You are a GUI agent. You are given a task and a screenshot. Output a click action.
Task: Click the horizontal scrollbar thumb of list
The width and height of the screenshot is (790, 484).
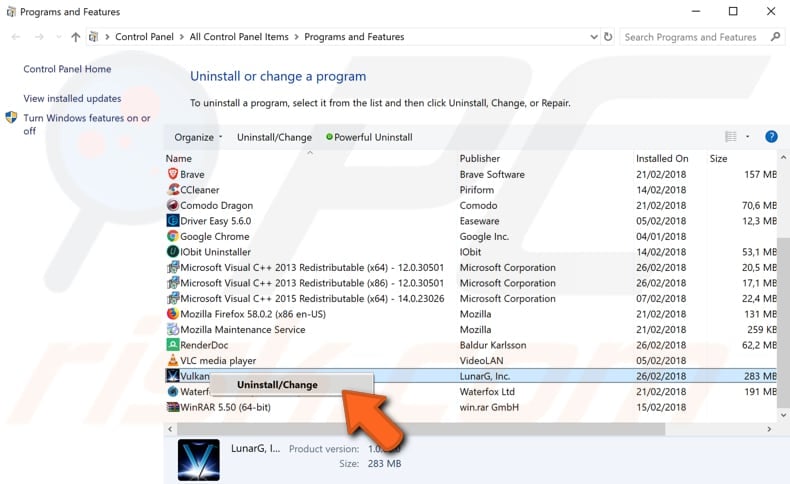[x=421, y=429]
